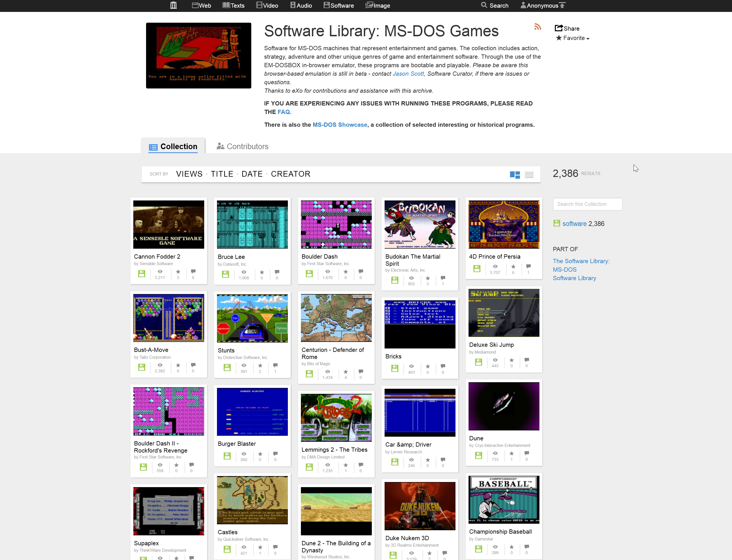Click the list view icon to switch layout
This screenshot has height=560, width=732.
pos(529,174)
